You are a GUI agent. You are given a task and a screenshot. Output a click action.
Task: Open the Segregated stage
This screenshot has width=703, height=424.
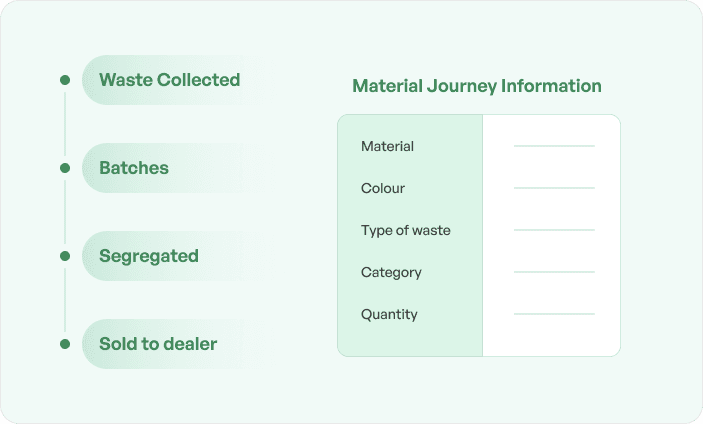(149, 256)
